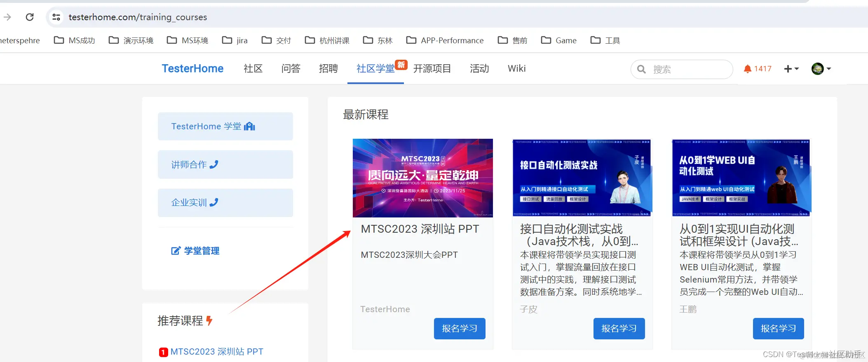The height and width of the screenshot is (362, 868).
Task: Open the 交付 bookmark folder
Action: 276,40
